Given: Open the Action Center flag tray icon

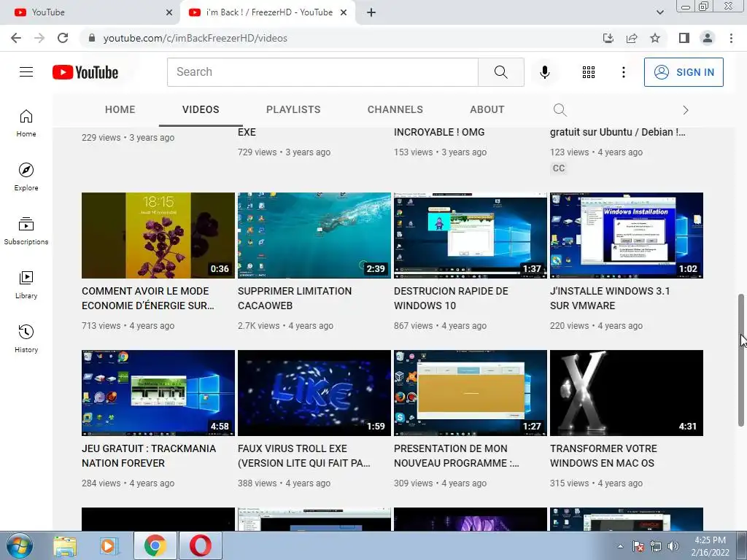Looking at the screenshot, I should [638, 547].
